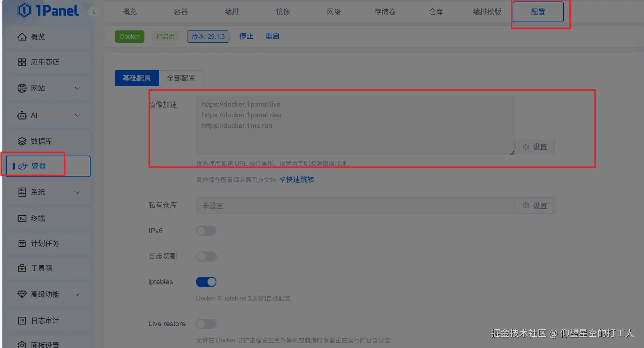Screen dimensions: 644x348
Task: Click the 高级功能 diamond icon
Action: tap(22, 295)
